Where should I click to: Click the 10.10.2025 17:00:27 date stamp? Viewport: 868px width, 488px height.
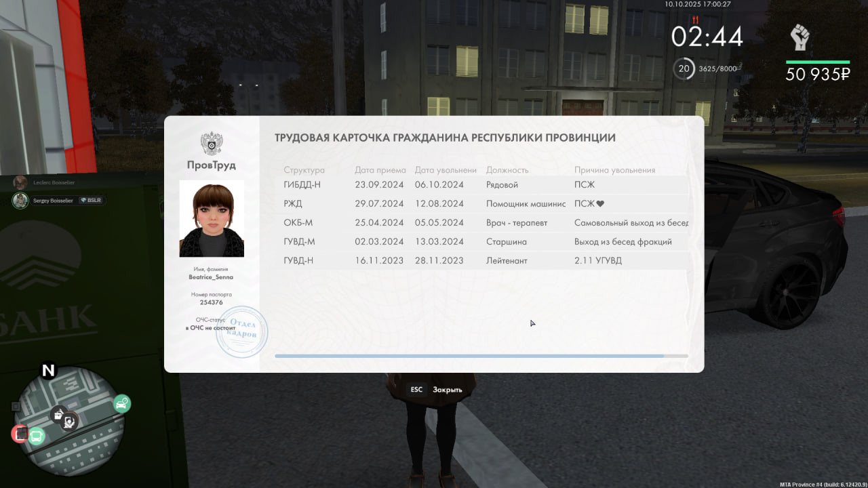click(698, 4)
